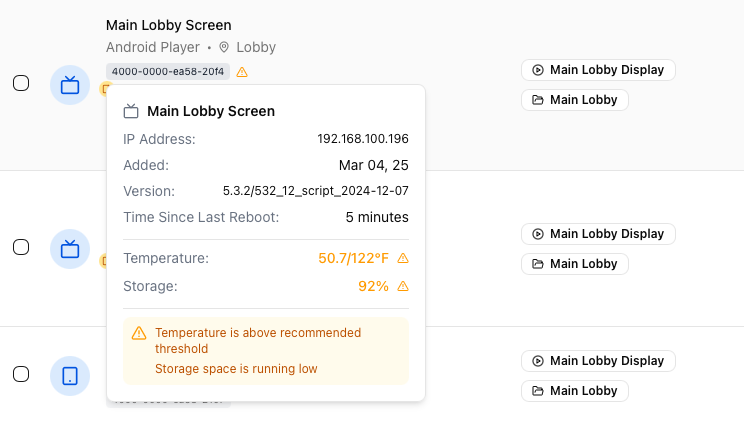Click the TV icon in the second device row
744x422 pixels.
[x=70, y=249]
